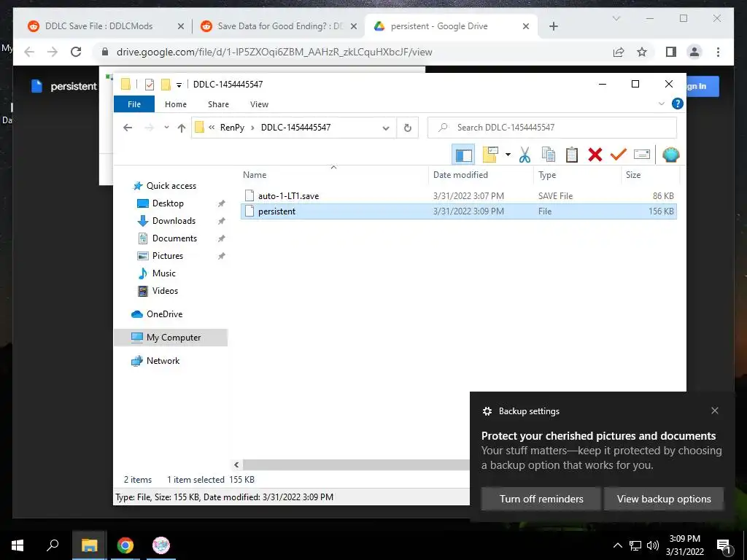Screen dimensions: 747x560
Task: Open Chrome three-dot menu
Action: (x=718, y=52)
